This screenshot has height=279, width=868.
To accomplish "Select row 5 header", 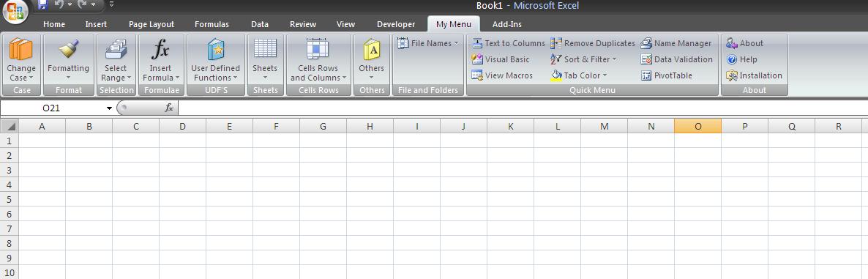I will (9, 198).
